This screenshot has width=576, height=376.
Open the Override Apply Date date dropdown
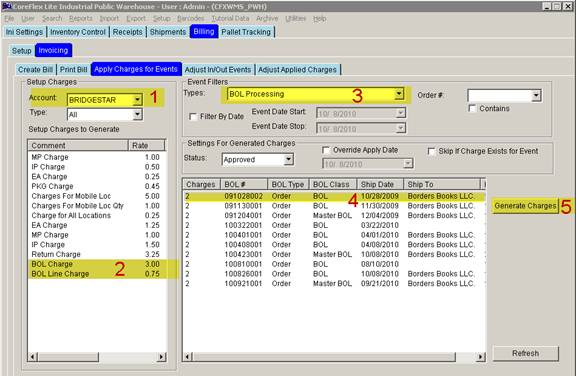[408, 163]
